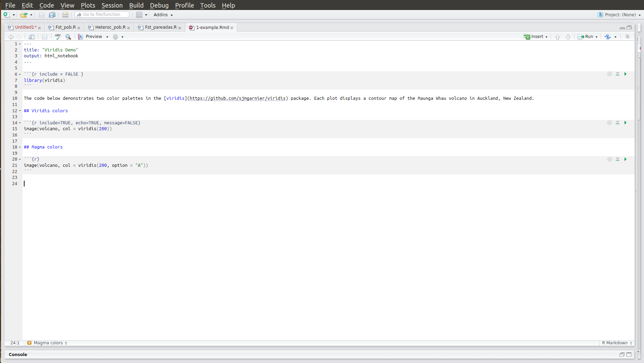Screen dimensions: 644x363
Task: Collapse the Viridis colors section fold arrow
Action: [20, 111]
